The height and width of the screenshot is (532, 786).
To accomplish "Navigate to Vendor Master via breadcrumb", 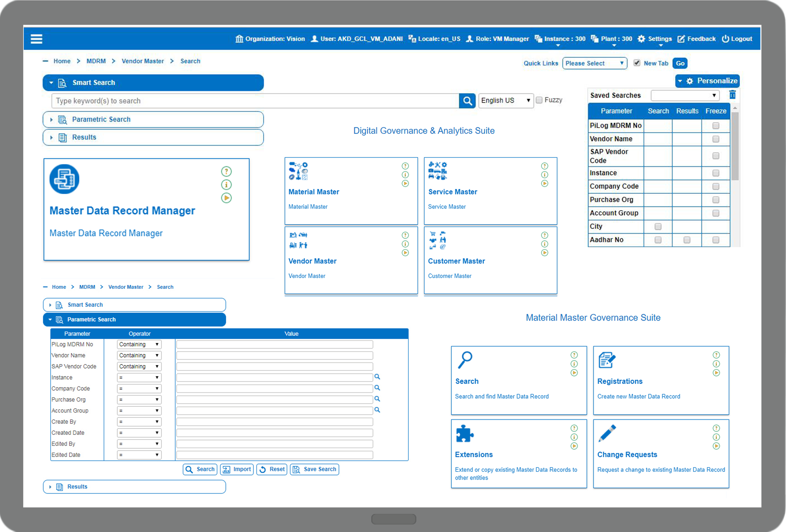I will tap(142, 61).
